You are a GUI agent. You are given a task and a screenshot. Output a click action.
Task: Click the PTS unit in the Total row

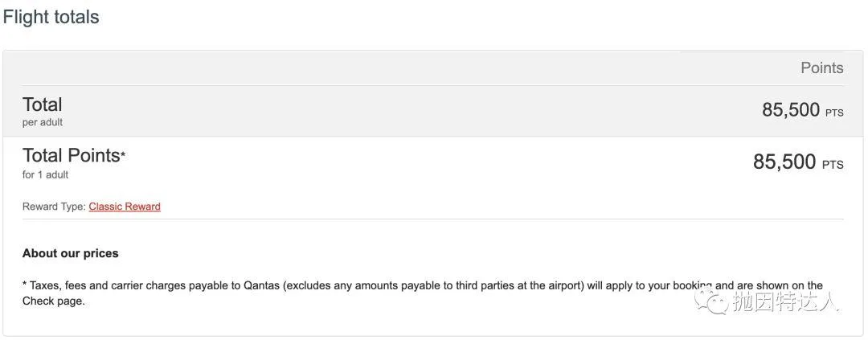[x=834, y=113]
